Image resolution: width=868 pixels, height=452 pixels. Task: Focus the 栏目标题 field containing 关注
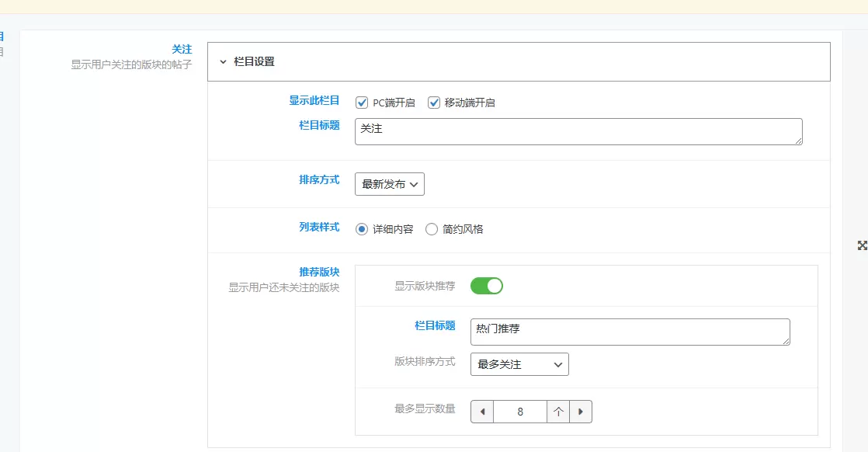click(x=578, y=132)
